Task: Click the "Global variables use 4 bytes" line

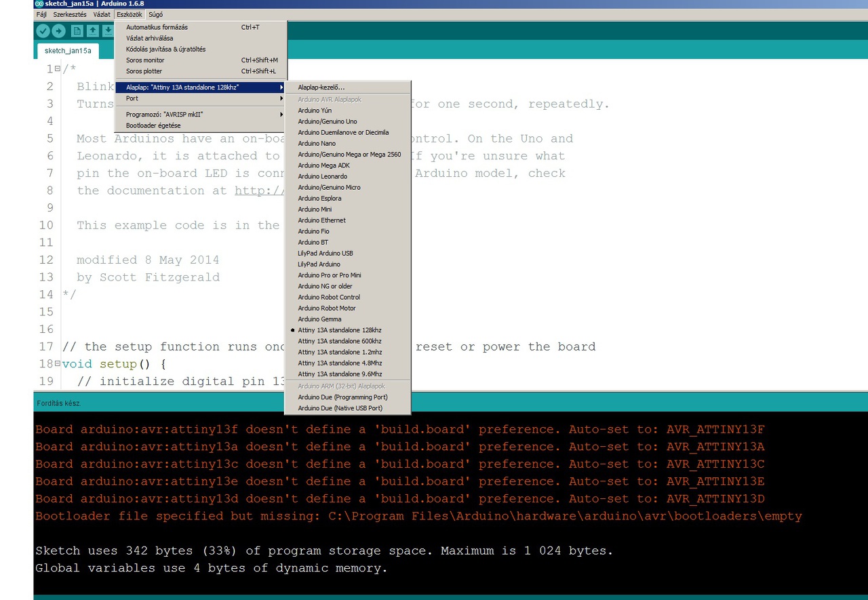Action: point(212,568)
